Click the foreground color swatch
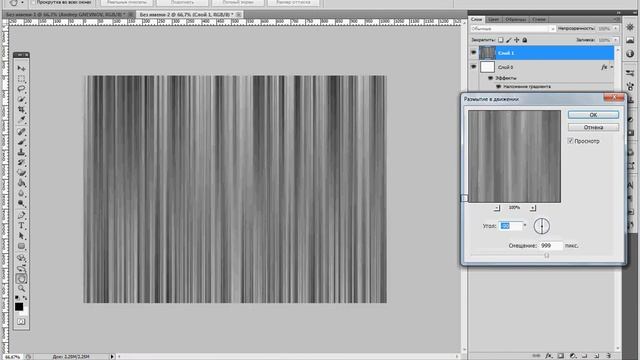The height and width of the screenshot is (360, 640). 19,307
